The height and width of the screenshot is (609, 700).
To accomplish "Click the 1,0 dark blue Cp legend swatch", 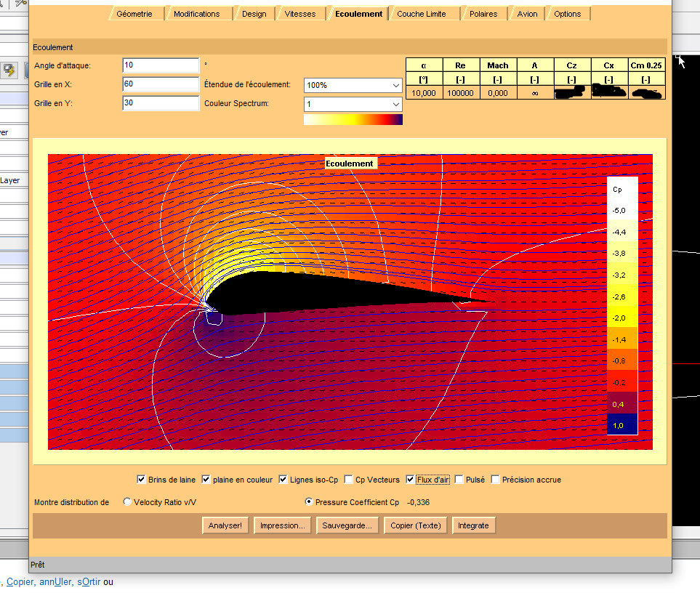I will tap(622, 425).
